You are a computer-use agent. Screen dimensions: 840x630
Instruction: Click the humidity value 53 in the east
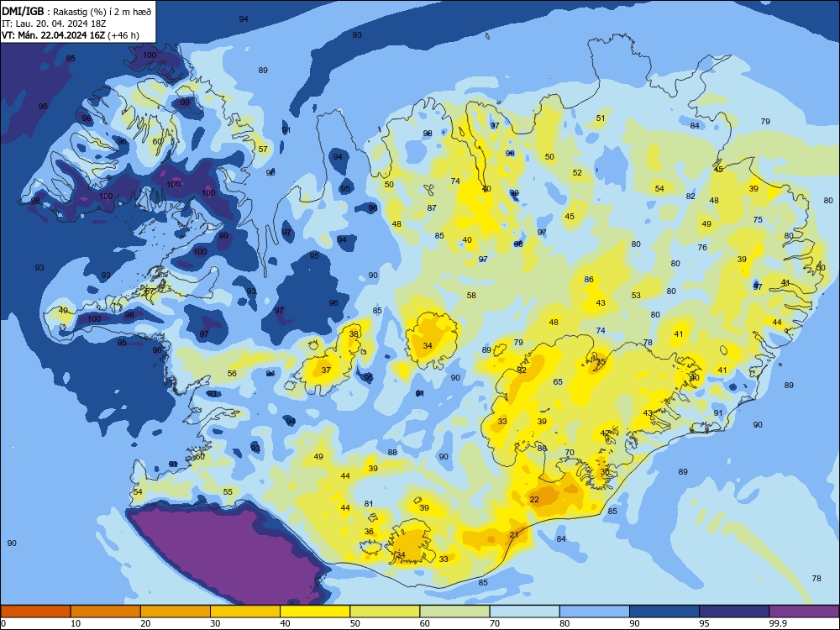coord(636,295)
